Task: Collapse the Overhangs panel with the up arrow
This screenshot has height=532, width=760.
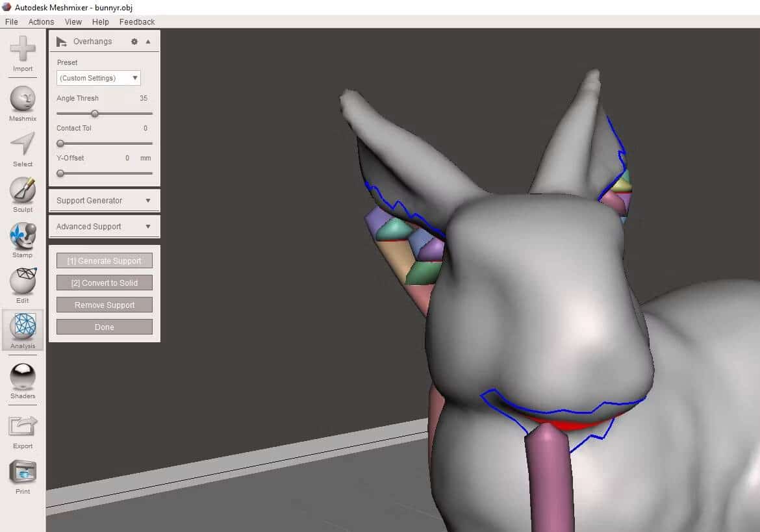Action: (x=148, y=42)
